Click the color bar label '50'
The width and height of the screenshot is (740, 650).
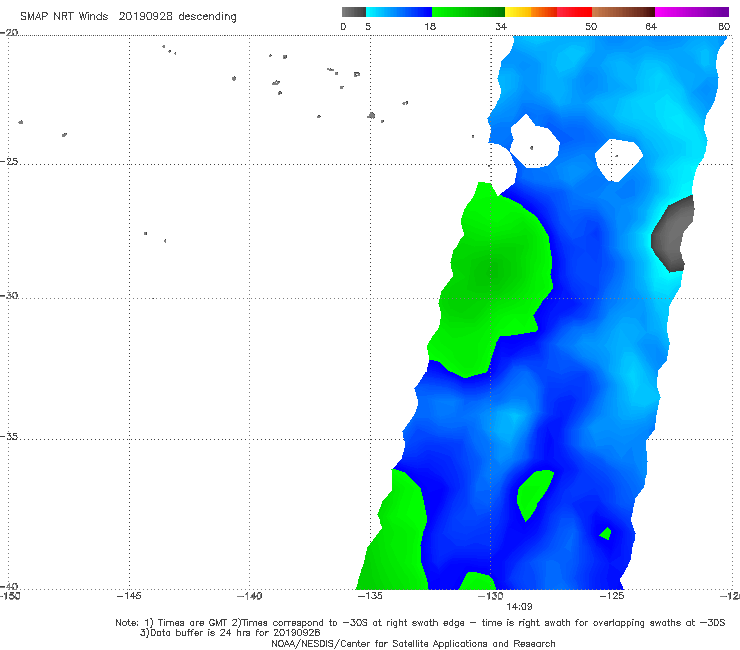591,27
